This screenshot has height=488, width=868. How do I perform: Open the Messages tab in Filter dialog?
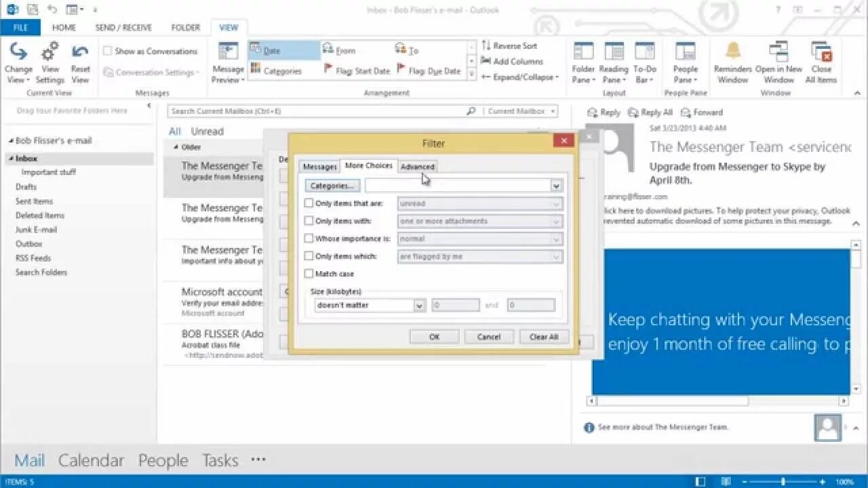click(319, 167)
